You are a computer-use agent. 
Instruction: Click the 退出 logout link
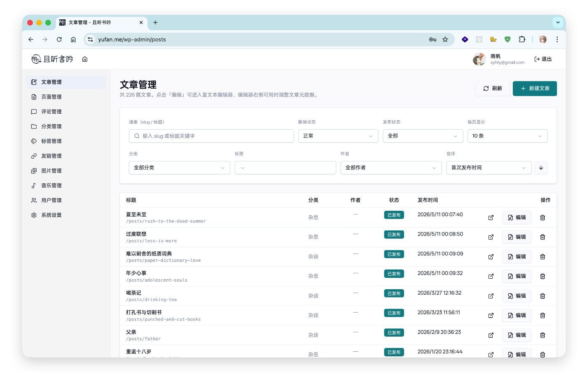click(543, 59)
